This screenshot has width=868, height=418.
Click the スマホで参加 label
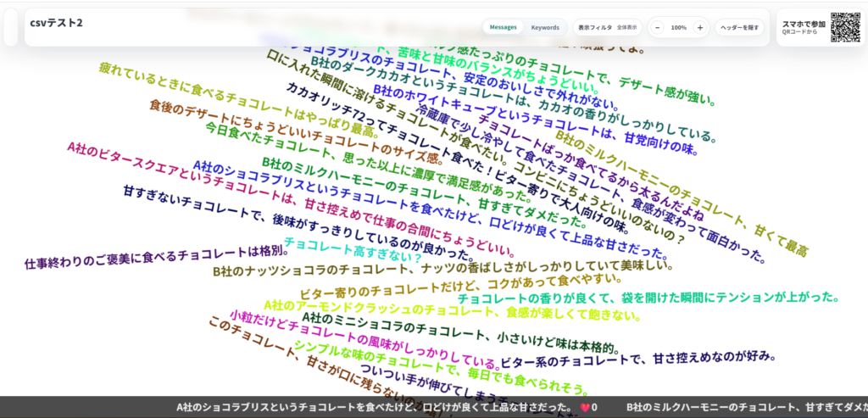[x=804, y=24]
